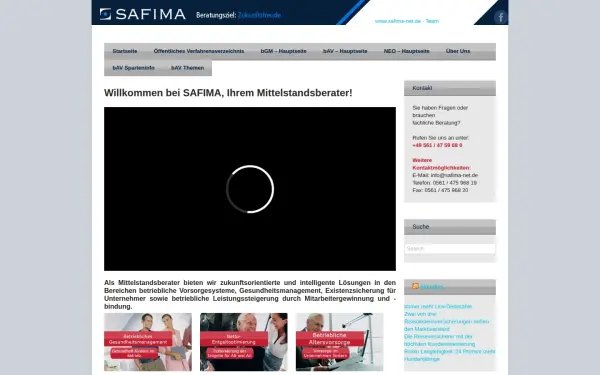Viewport: 600px width, 375px height.
Task: Open the RSS feed icon
Action: 415,286
